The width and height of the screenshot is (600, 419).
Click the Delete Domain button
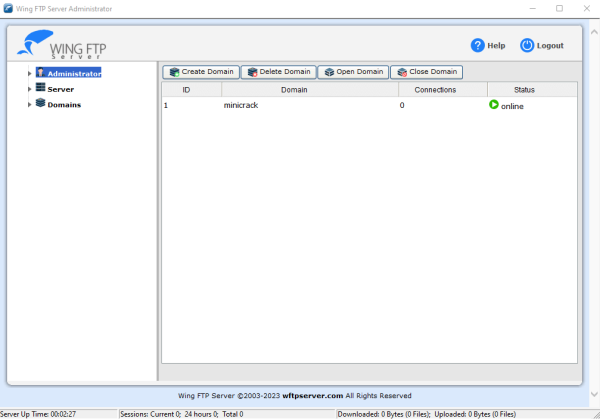(279, 72)
